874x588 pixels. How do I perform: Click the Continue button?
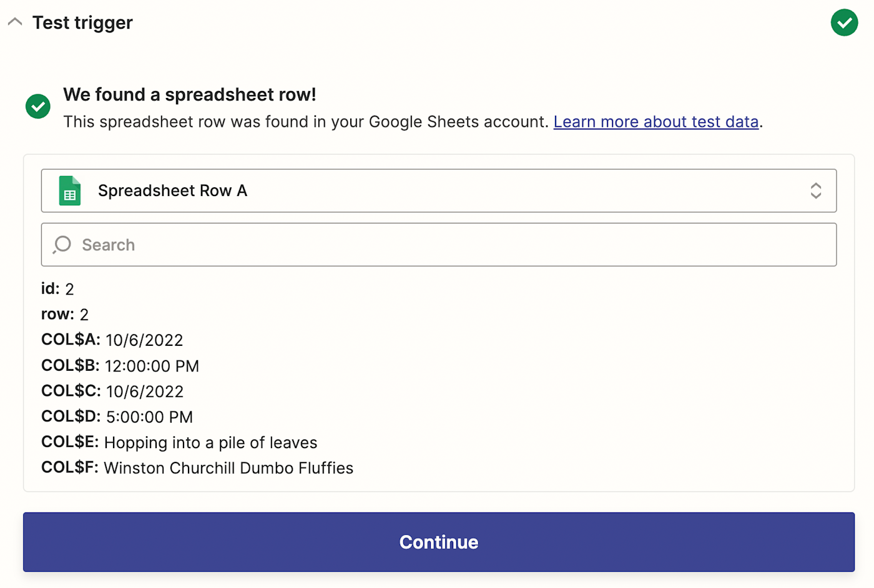tap(439, 542)
